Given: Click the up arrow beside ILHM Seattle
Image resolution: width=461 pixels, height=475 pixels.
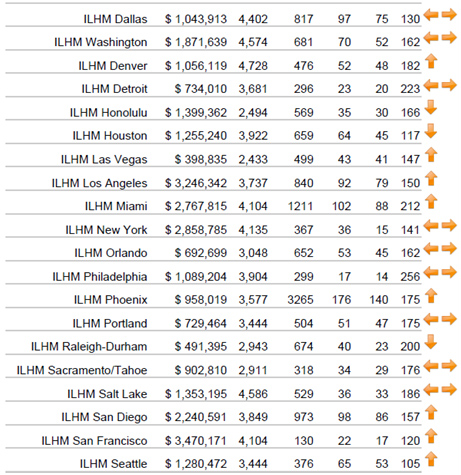Looking at the screenshot, I should [x=431, y=459].
